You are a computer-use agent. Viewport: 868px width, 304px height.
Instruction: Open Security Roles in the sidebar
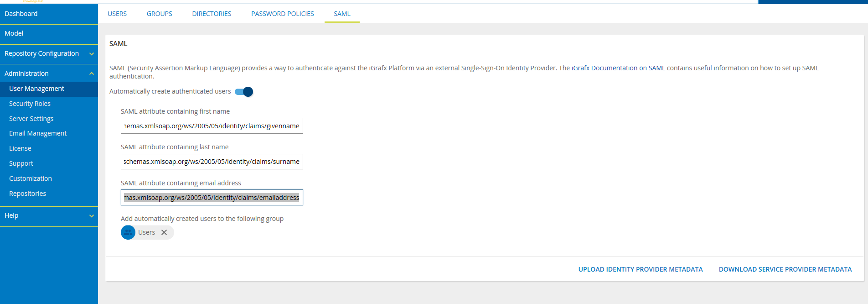[30, 104]
